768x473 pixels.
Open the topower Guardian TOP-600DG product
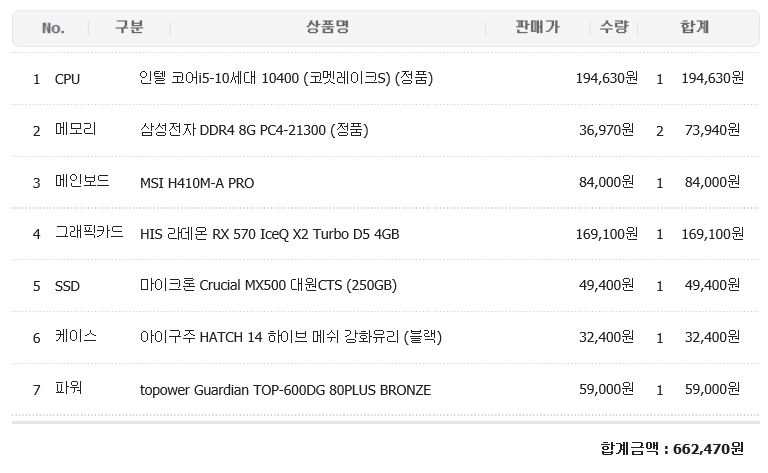coord(286,390)
